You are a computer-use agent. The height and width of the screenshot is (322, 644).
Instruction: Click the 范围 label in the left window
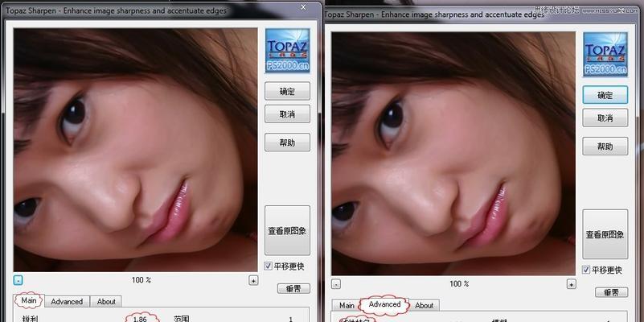click(x=181, y=319)
